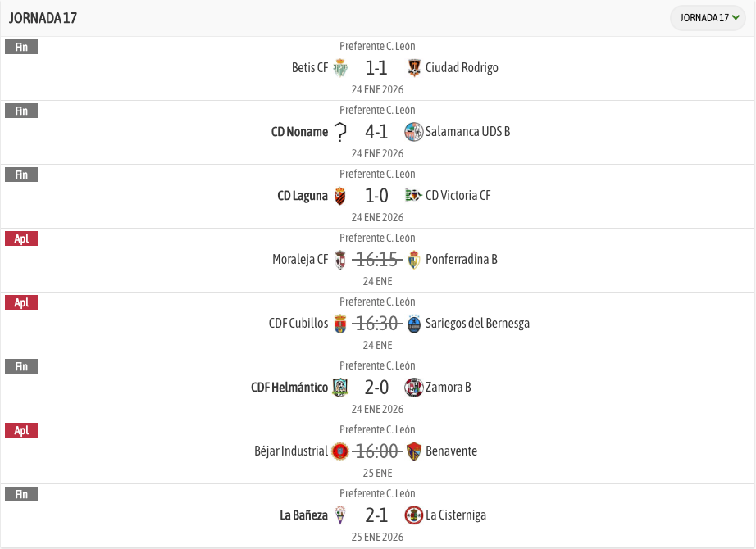This screenshot has width=756, height=549.
Task: Click the Ponferradina B team crest
Action: pos(414,260)
